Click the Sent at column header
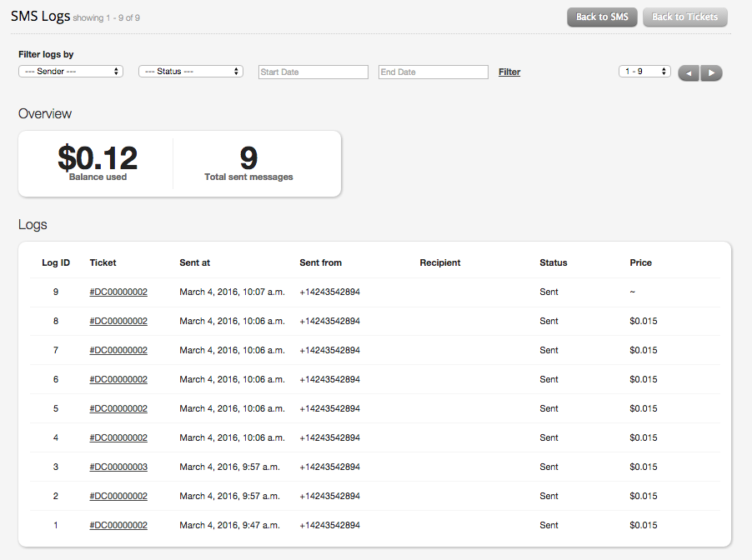The height and width of the screenshot is (560, 752). (194, 262)
